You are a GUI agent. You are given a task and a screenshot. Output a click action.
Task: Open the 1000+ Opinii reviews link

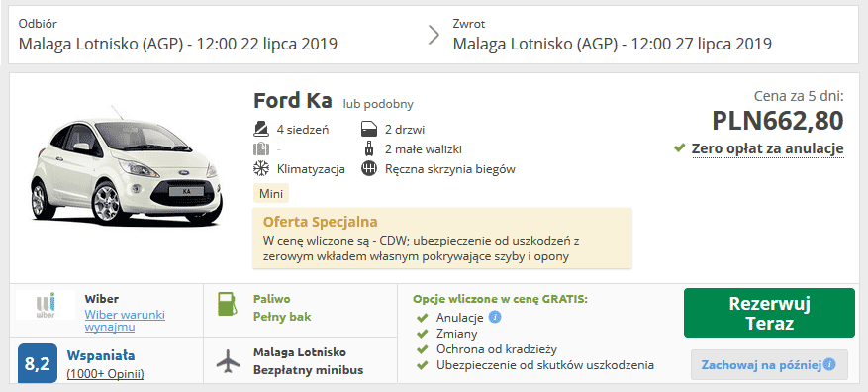point(105,374)
